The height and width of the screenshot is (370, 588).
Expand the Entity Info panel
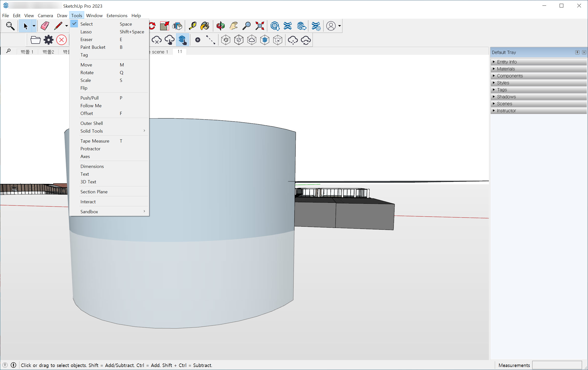tap(507, 62)
